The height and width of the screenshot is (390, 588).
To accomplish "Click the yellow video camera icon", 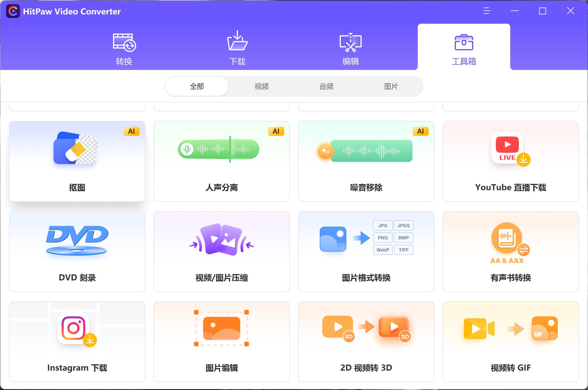I will pos(479,328).
